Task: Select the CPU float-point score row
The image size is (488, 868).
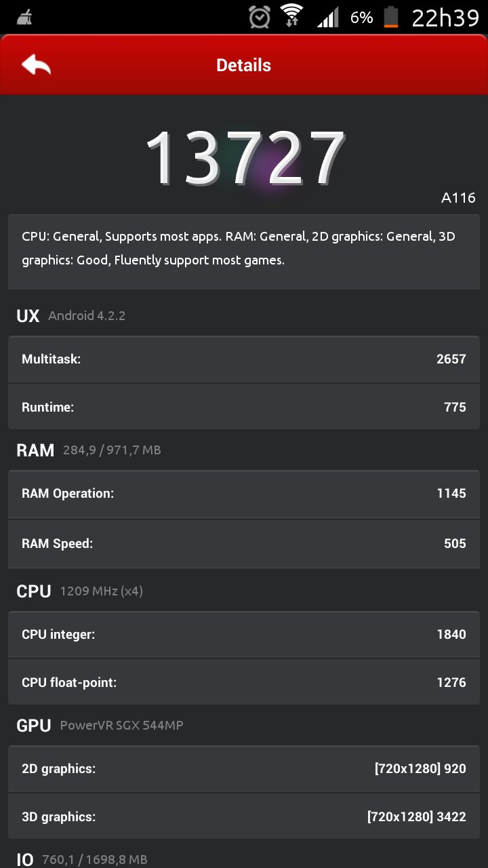Action: pyautogui.click(x=244, y=682)
